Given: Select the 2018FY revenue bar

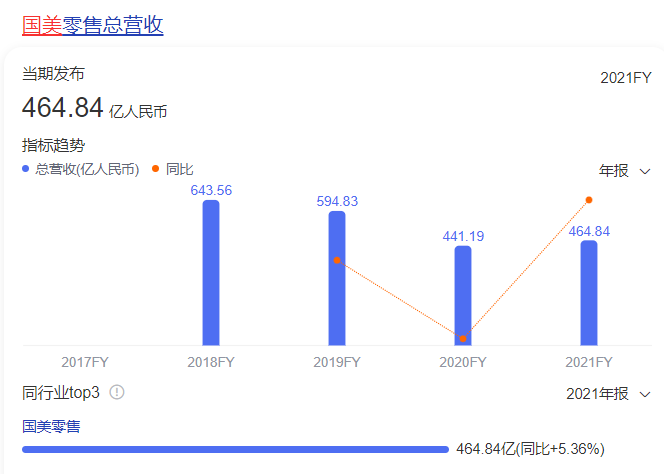Looking at the screenshot, I should pyautogui.click(x=211, y=273).
